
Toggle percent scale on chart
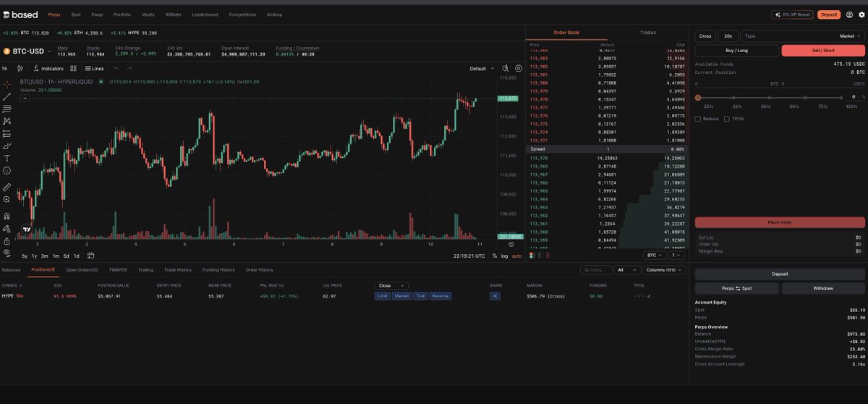coord(495,256)
